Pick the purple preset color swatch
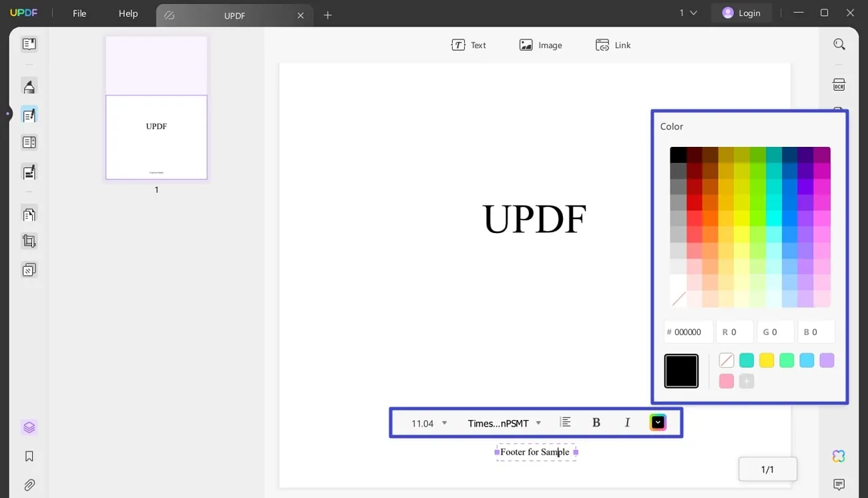This screenshot has width=868, height=498. point(827,360)
